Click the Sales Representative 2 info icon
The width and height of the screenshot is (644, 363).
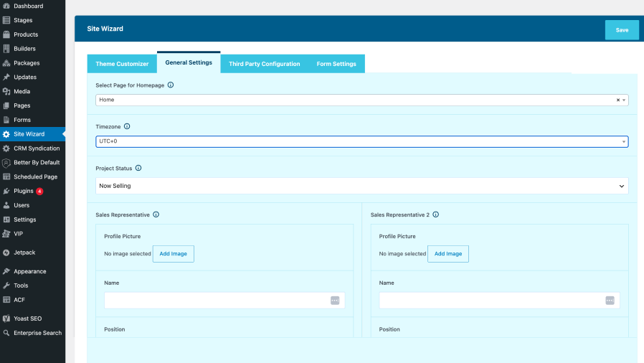click(436, 214)
